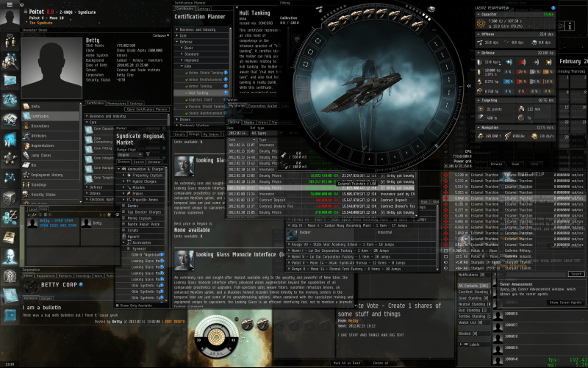Switch to Permissions tab in character sheet
The width and height of the screenshot is (588, 368).
(117, 104)
